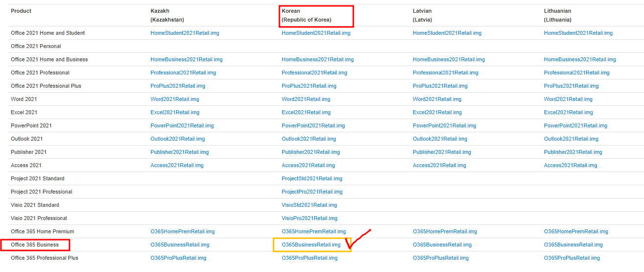
Task: Download Korean O365ProPlusRetail.img
Action: (x=310, y=258)
